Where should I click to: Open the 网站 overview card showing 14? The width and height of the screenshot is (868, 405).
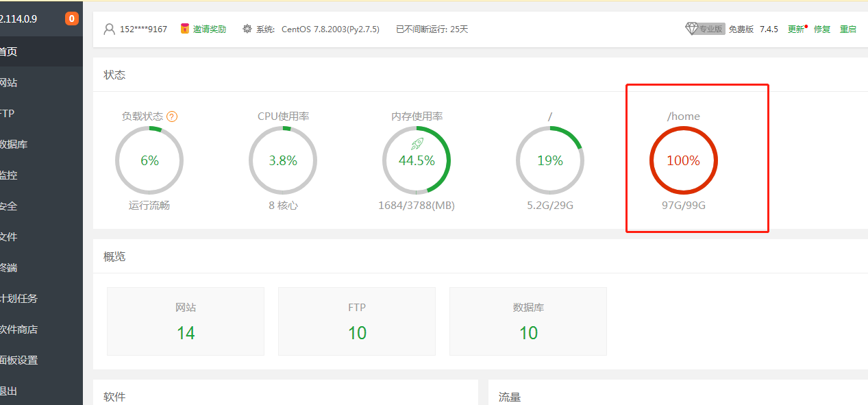(186, 321)
